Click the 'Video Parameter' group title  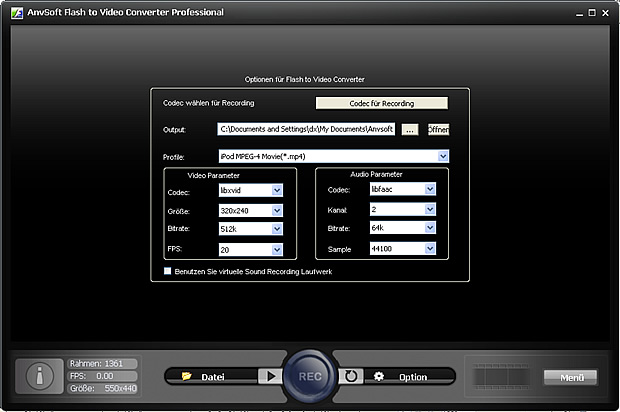pyautogui.click(x=214, y=175)
